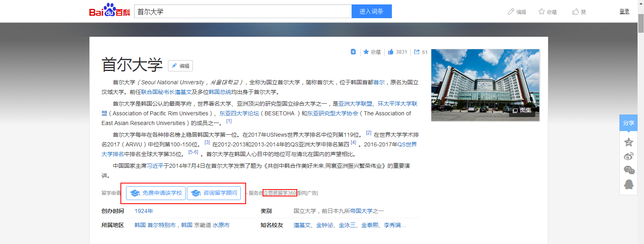
Task: Open the Seoul University campus photo
Action: (485, 85)
